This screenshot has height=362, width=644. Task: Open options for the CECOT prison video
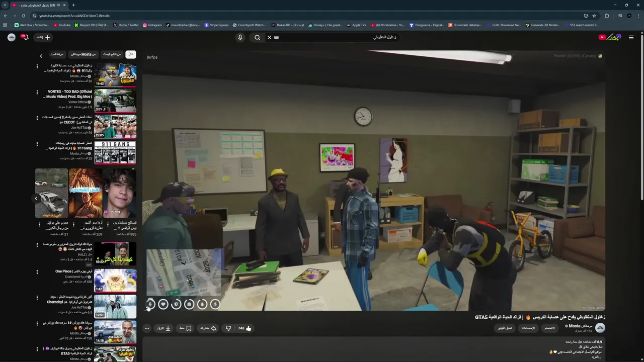pos(37,118)
